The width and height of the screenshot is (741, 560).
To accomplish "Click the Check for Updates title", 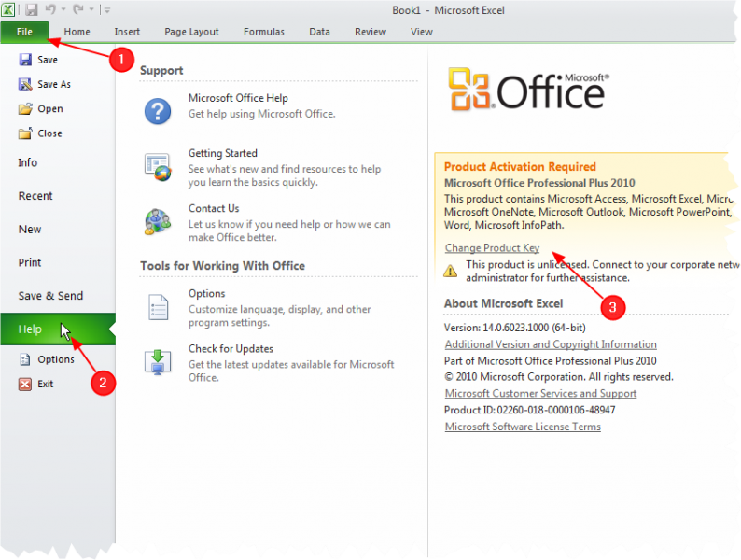I will (x=231, y=349).
